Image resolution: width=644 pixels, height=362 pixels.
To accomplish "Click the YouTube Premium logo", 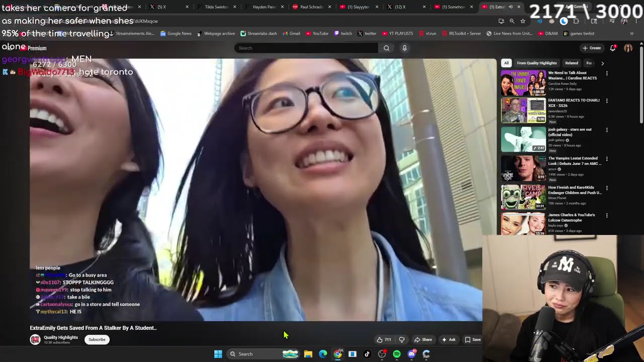I will [33, 48].
